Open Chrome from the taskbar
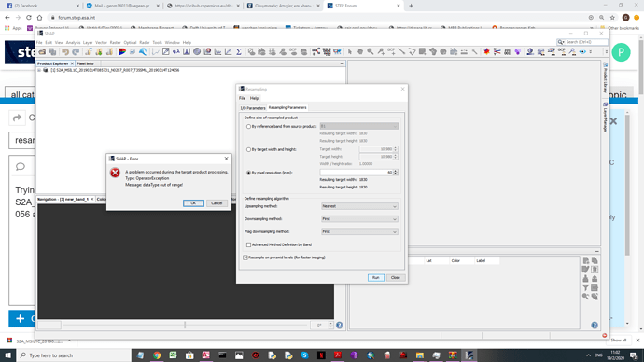 [x=157, y=355]
